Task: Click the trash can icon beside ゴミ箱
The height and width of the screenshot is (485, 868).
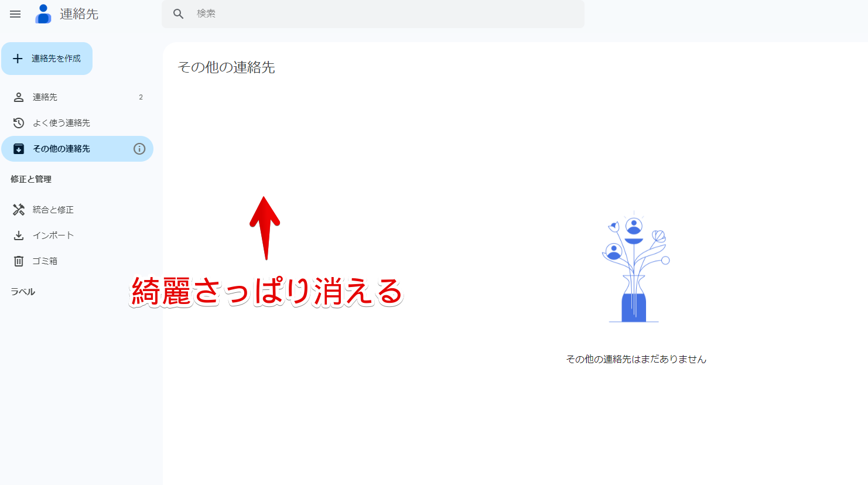Action: 19,261
